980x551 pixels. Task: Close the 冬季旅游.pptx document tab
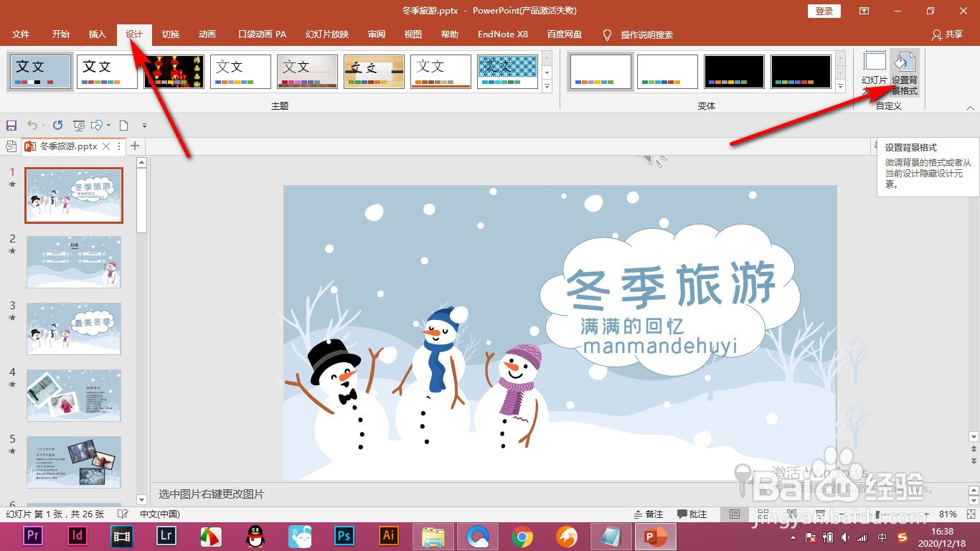click(106, 146)
